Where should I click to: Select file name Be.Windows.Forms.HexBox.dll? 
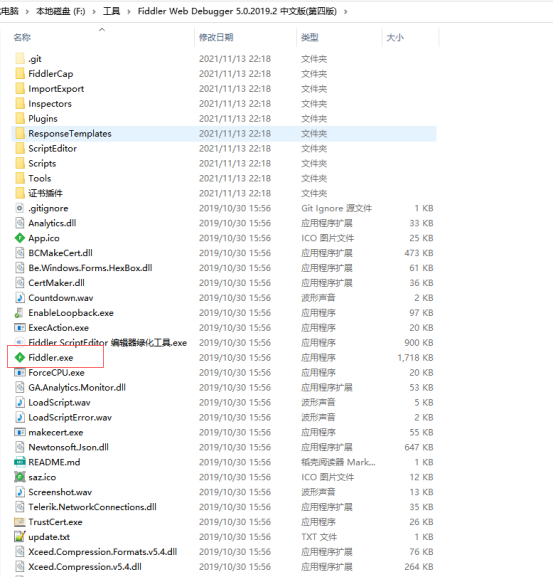[x=91, y=268]
